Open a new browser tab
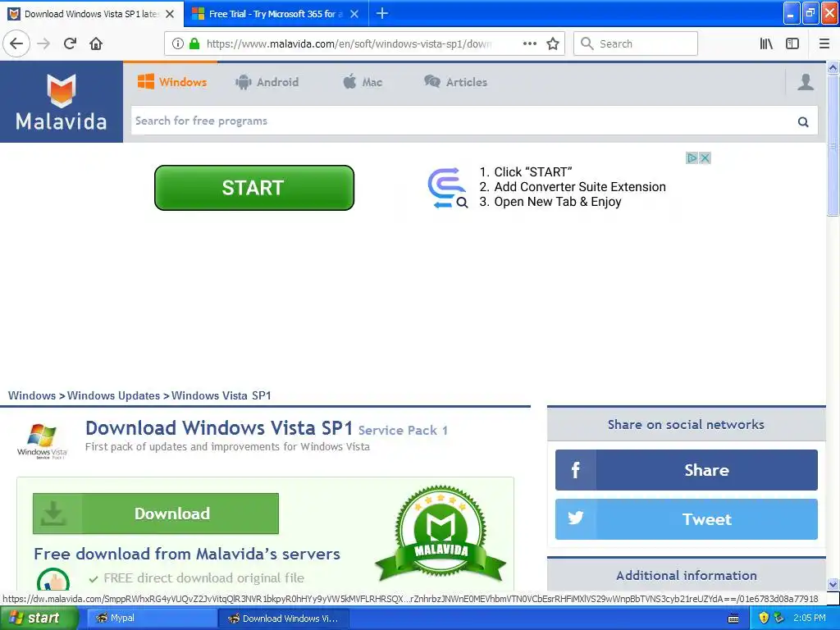The image size is (840, 630). point(382,13)
